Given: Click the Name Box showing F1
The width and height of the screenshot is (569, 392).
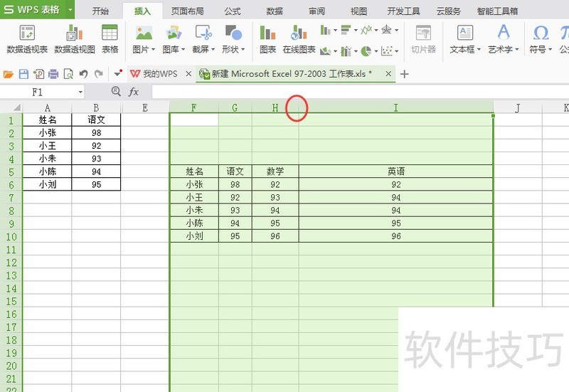Looking at the screenshot, I should (38, 92).
